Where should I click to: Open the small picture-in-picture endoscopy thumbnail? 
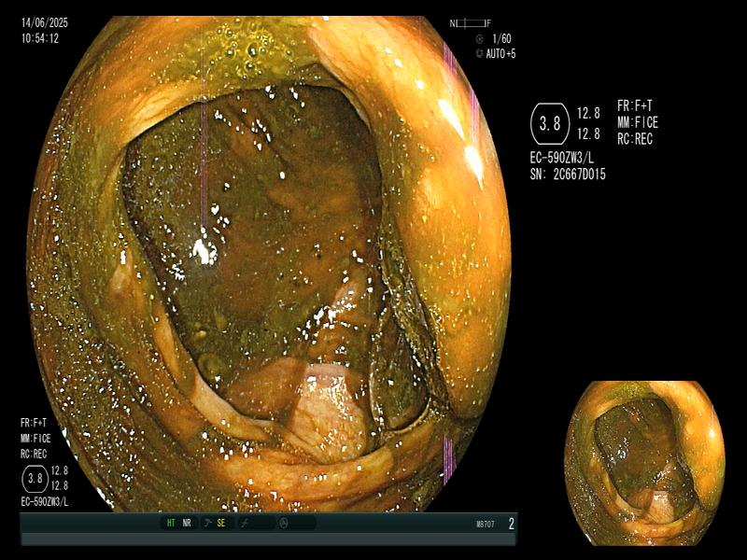tap(644, 462)
